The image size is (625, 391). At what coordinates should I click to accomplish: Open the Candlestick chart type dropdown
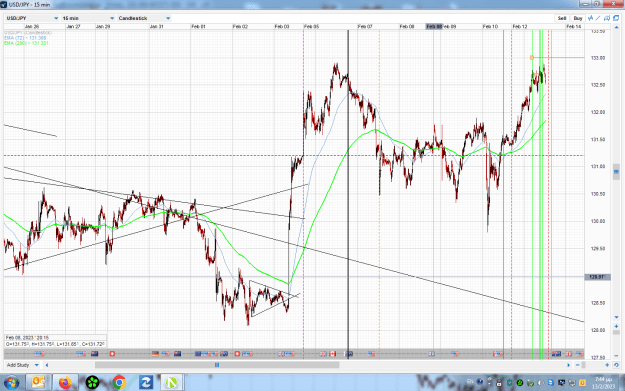tap(144, 18)
